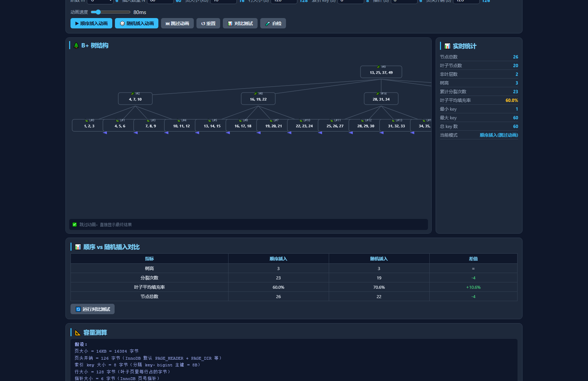The height and width of the screenshot is (381, 588).
Task: Click the 分裂次数 row label in the table
Action: coord(149,278)
